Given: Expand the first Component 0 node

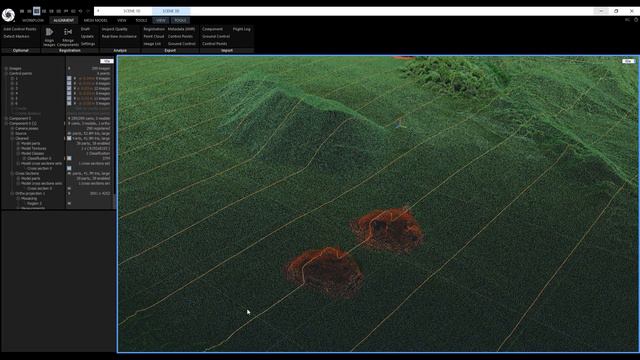Looking at the screenshot, I should click(x=6, y=118).
